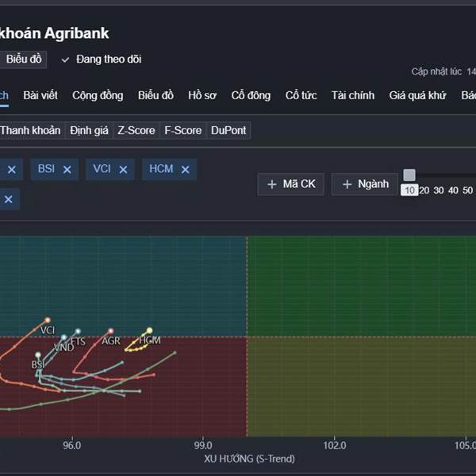Remove the HCM ticker chip
This screenshot has height=476, width=476.
185,170
